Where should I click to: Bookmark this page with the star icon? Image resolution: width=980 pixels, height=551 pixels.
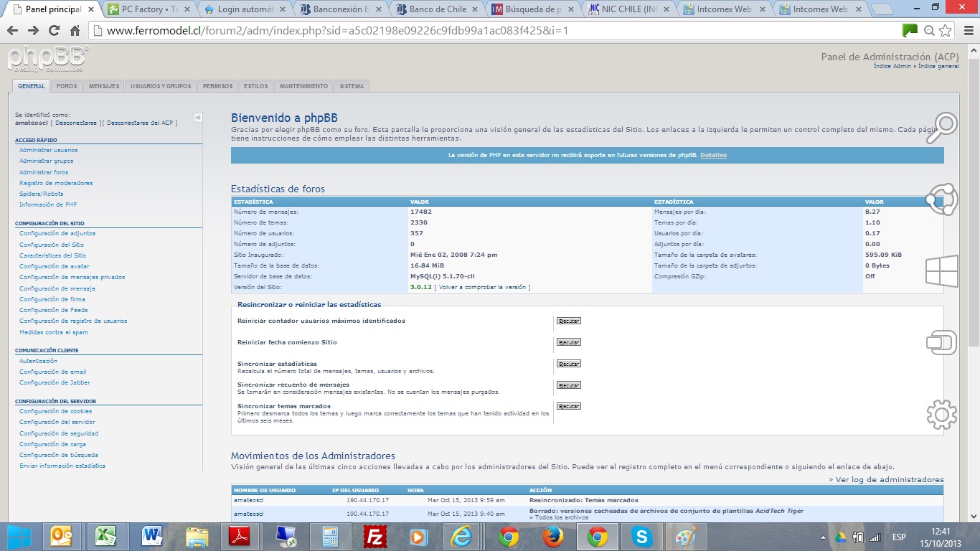[x=946, y=30]
